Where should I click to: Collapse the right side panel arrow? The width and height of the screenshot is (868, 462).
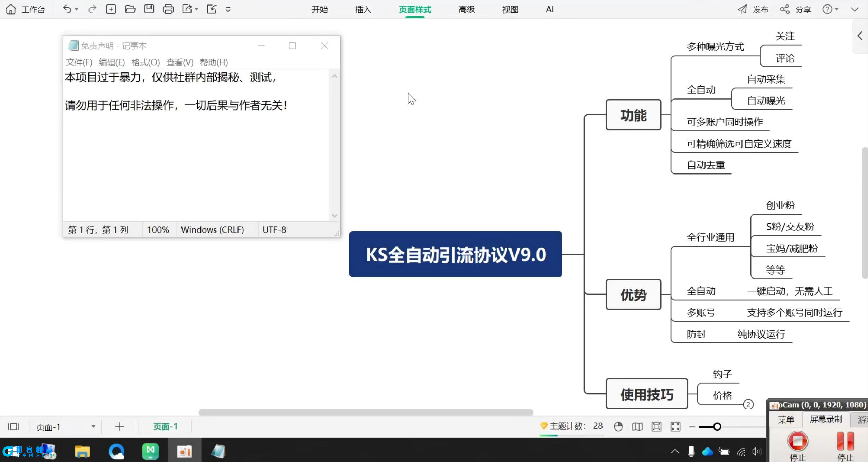coord(860,36)
